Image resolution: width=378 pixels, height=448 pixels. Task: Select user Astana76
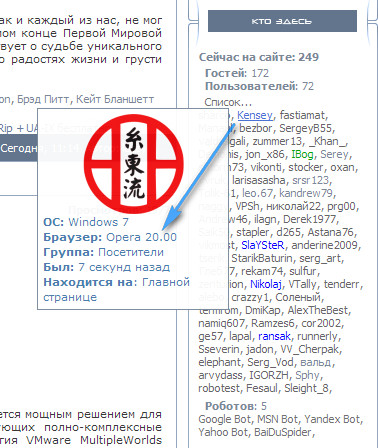pyautogui.click(x=330, y=232)
